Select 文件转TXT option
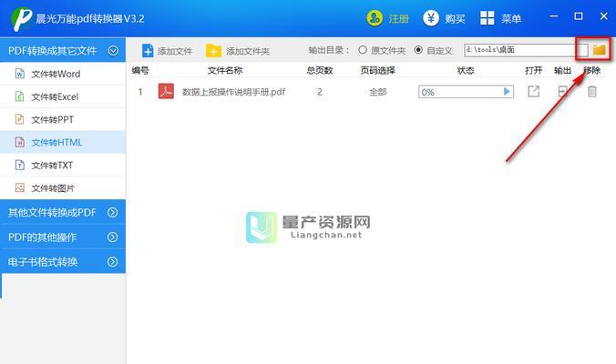 coord(63,165)
